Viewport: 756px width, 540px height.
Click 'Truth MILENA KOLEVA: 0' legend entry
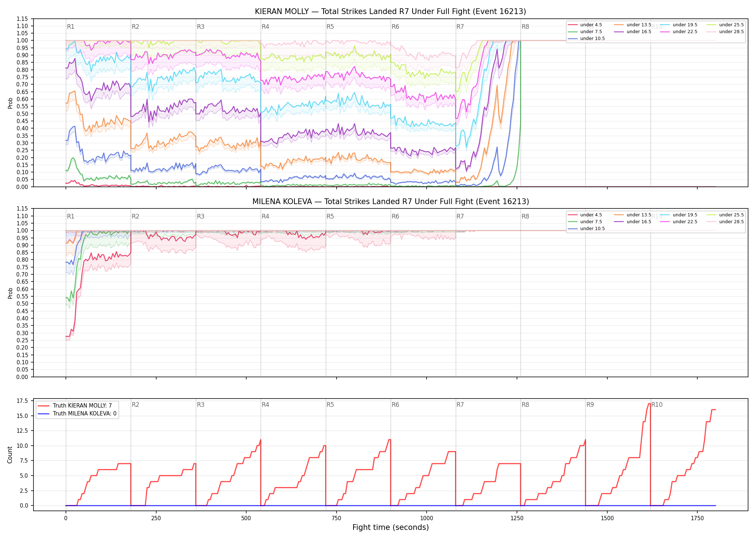[77, 413]
